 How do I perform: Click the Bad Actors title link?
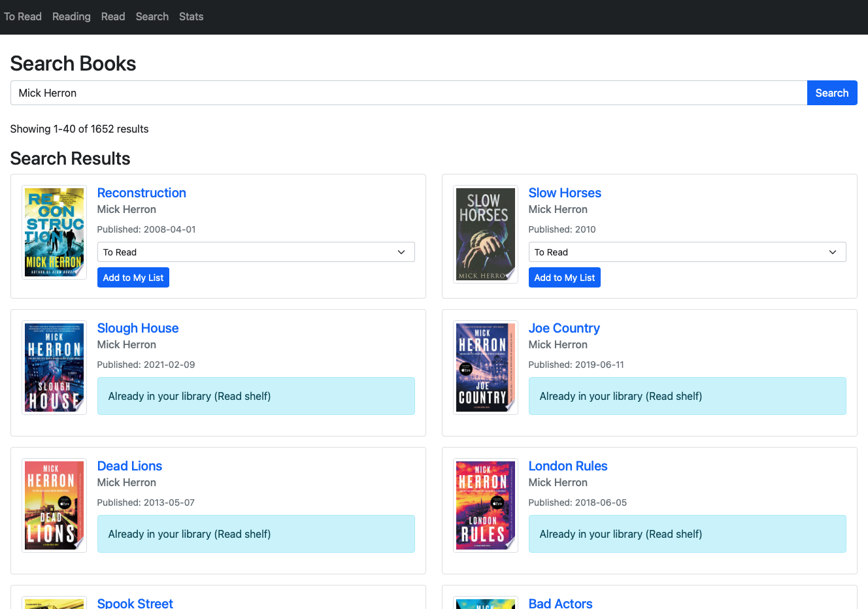[x=560, y=602]
